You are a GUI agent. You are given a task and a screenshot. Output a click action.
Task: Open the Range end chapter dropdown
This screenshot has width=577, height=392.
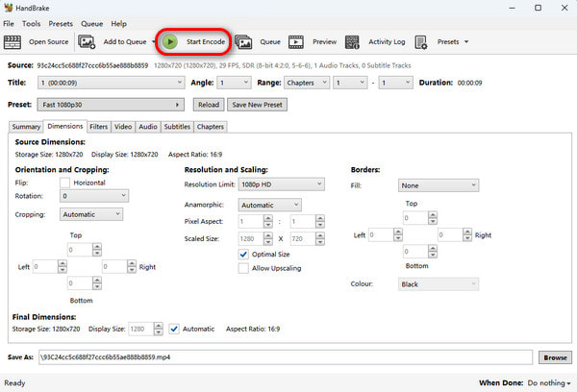pyautogui.click(x=396, y=83)
